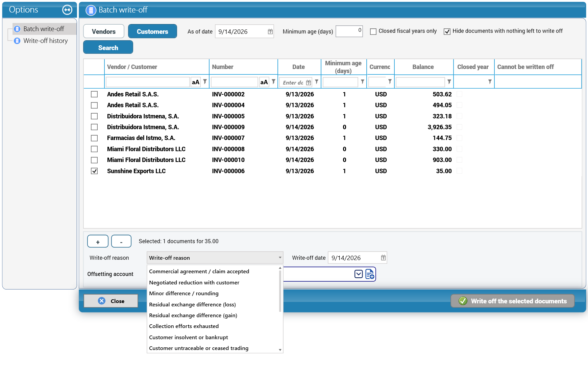Switch to the Vendors tab
The image size is (588, 372).
click(x=104, y=31)
